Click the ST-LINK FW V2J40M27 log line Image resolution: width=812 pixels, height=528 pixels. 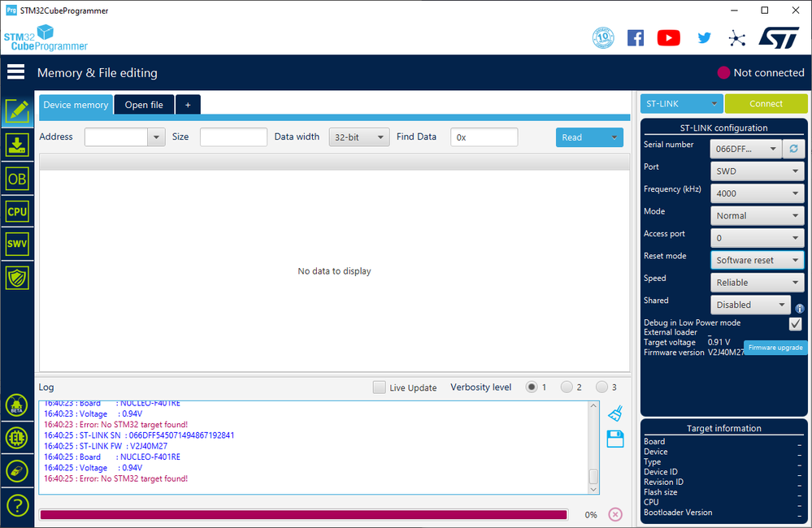[106, 446]
